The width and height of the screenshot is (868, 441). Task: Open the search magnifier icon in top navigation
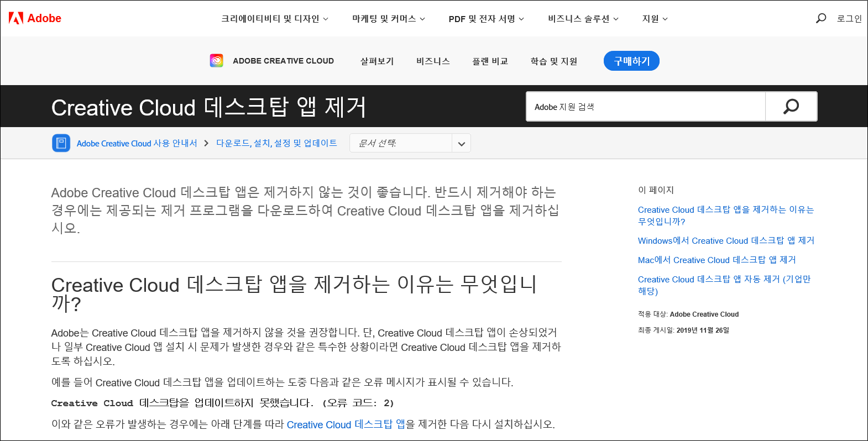(x=821, y=18)
